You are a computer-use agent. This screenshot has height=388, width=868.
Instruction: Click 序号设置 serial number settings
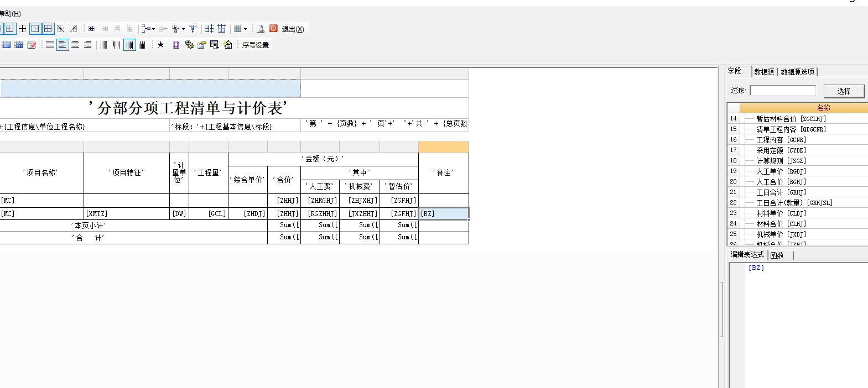[x=256, y=45]
